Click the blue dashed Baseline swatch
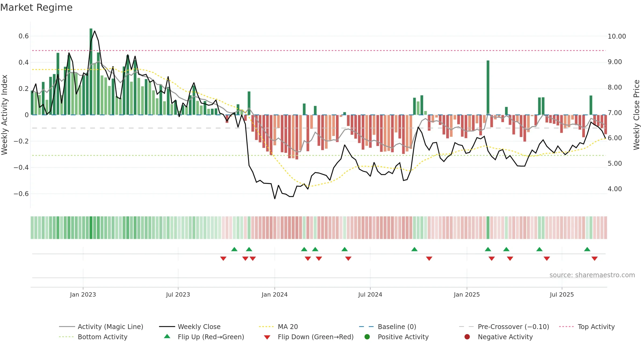Viewport: 644px width, 362px height. (x=366, y=327)
